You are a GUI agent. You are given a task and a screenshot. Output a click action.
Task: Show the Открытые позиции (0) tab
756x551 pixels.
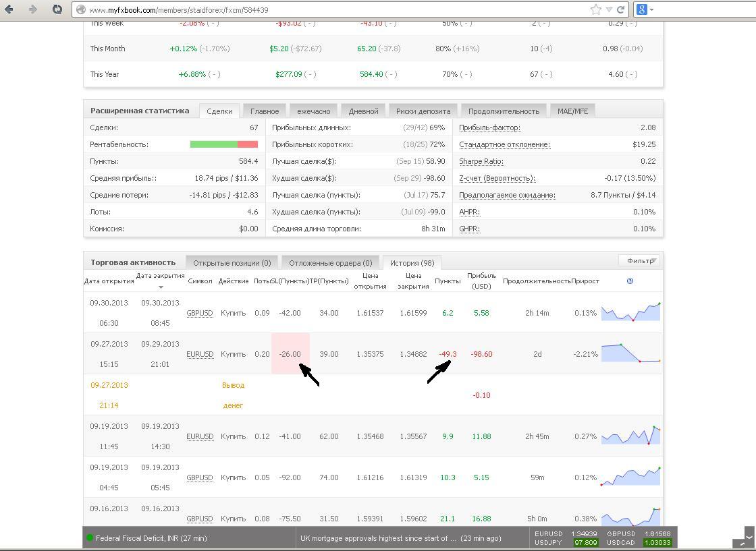point(232,263)
